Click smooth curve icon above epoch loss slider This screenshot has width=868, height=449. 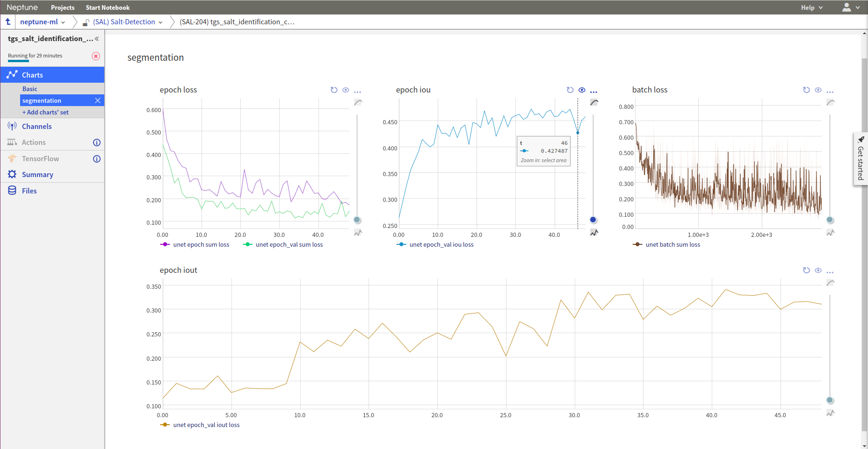[x=358, y=102]
